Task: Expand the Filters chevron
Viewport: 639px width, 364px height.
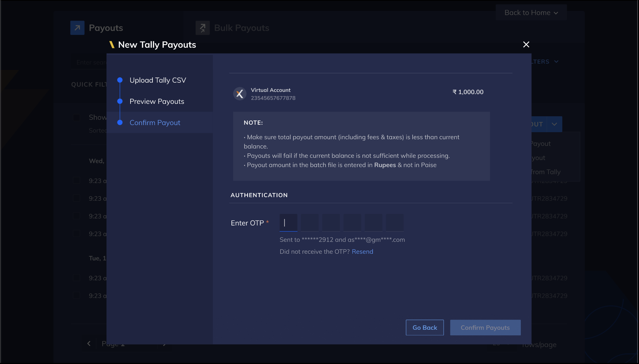Action: click(556, 61)
